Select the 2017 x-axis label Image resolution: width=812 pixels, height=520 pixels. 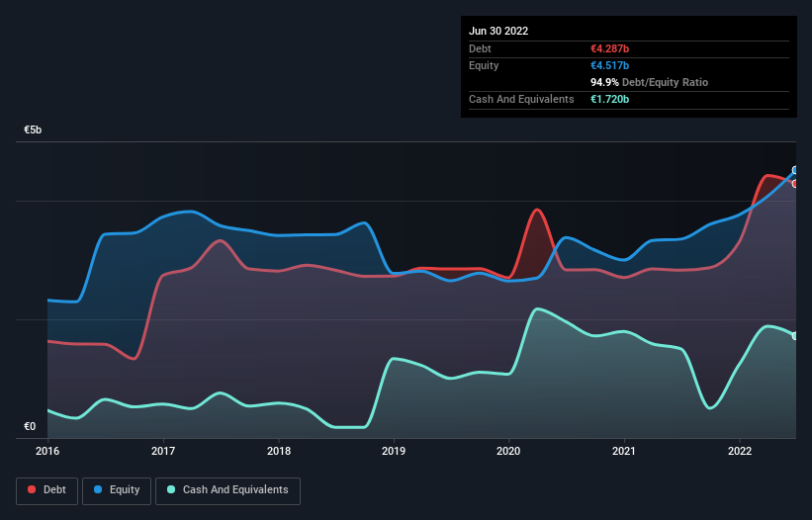(163, 451)
